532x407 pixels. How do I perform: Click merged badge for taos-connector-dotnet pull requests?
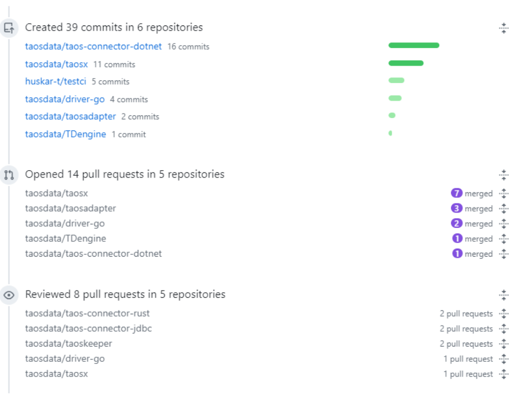[x=457, y=254]
